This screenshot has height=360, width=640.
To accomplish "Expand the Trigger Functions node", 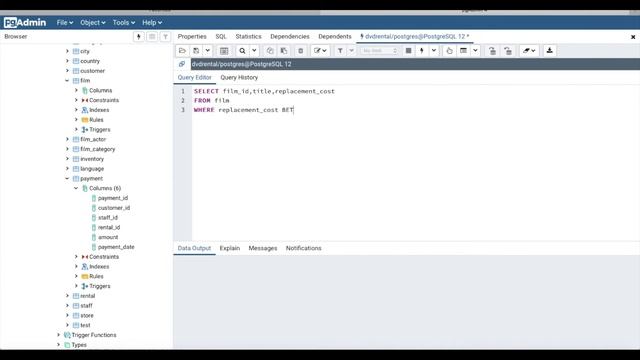I will pyautogui.click(x=58, y=335).
